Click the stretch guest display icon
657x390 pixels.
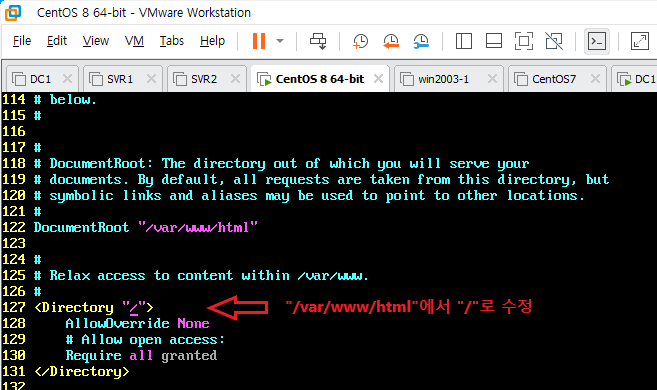click(639, 41)
